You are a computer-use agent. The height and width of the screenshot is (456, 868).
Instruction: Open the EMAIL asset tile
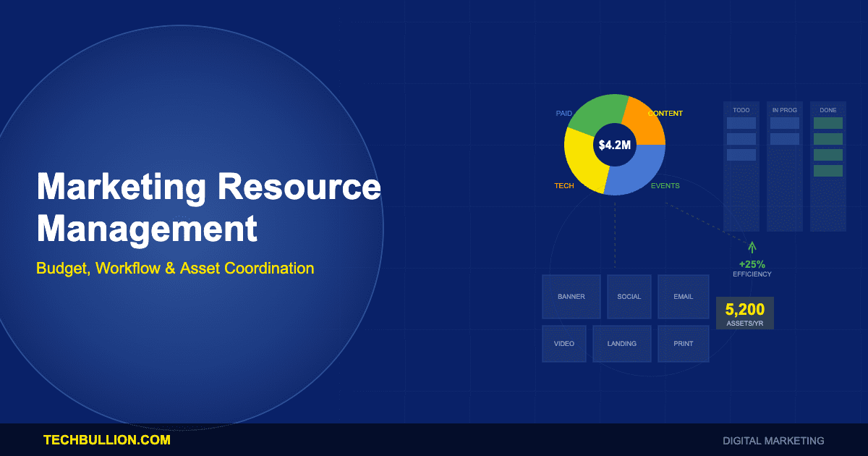tap(683, 297)
